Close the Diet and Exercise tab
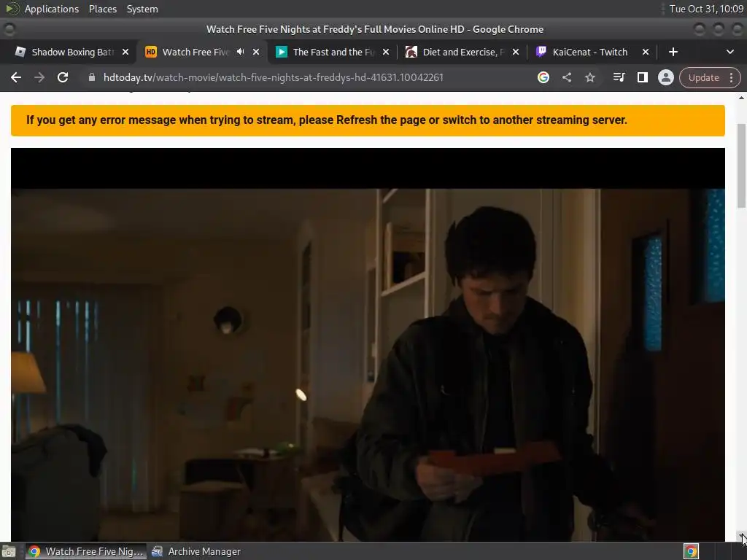The height and width of the screenshot is (560, 747). (x=516, y=52)
